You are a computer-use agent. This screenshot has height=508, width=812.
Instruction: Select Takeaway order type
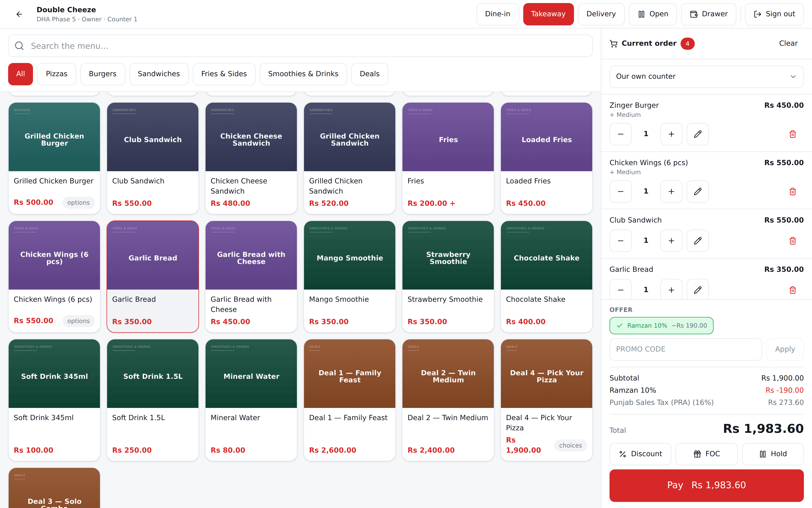(x=548, y=14)
